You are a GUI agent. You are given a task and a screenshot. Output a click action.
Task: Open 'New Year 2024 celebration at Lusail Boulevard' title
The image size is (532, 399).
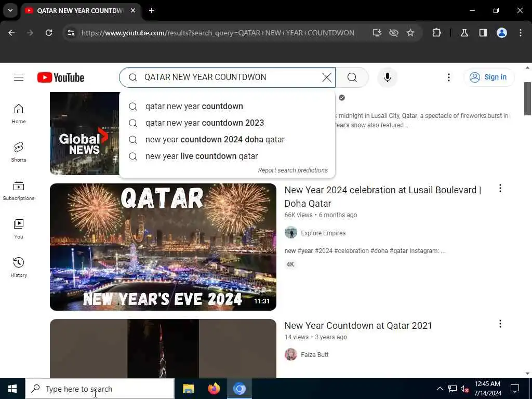383,197
